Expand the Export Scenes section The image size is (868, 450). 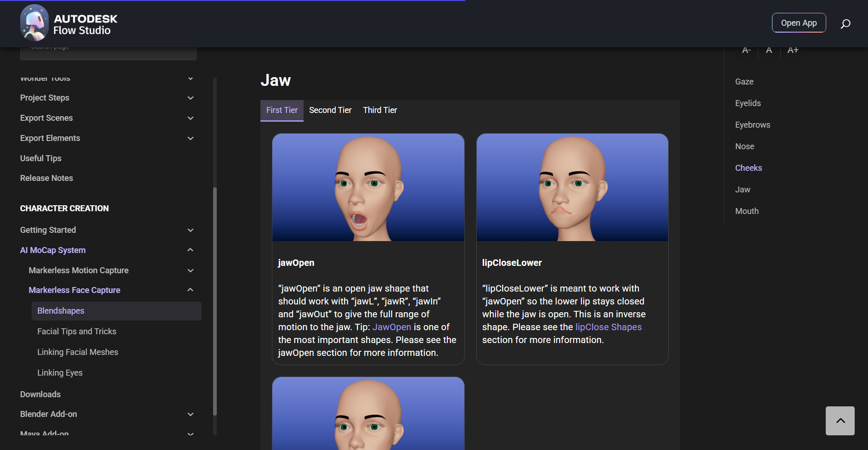[x=191, y=118]
